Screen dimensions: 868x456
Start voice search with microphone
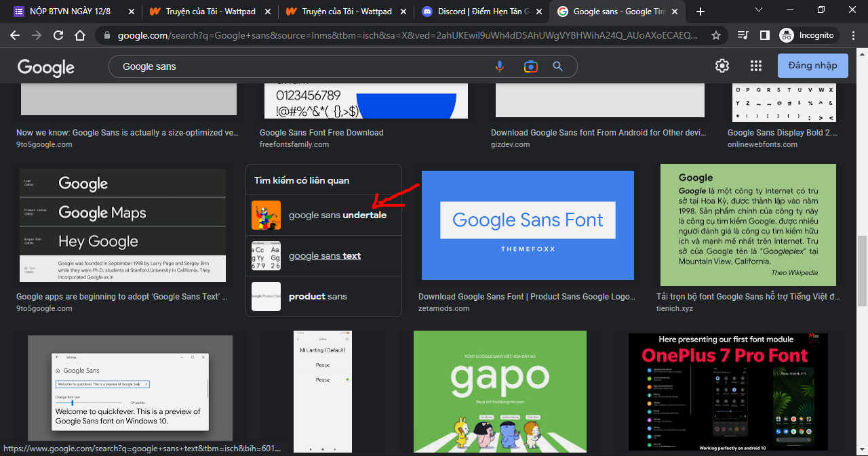[500, 66]
